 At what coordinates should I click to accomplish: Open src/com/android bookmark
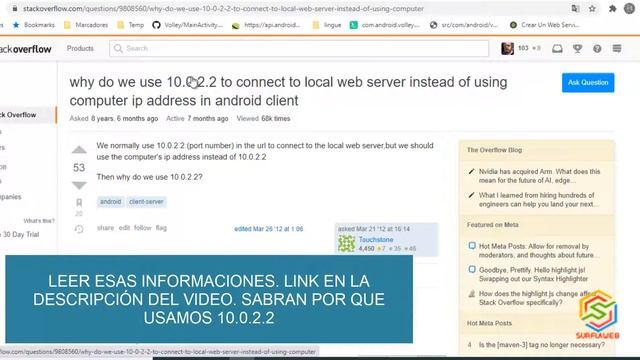(464, 25)
